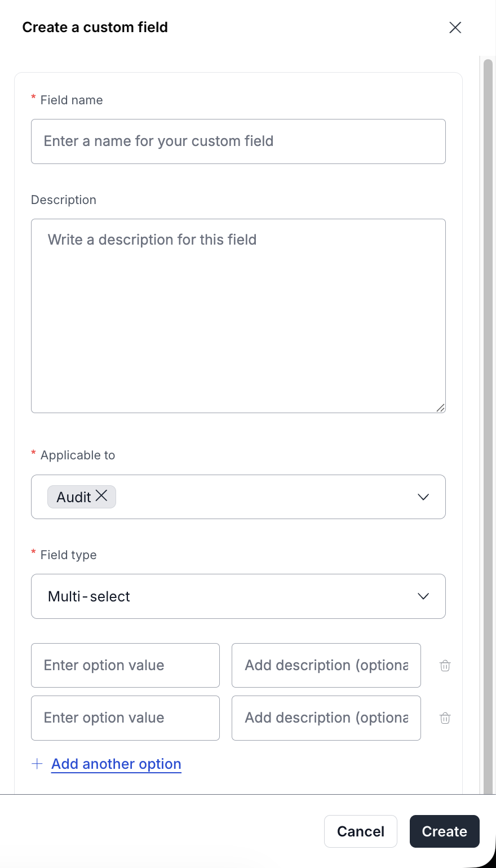Expand the Field type chevron arrow
496x868 pixels.
pos(423,596)
